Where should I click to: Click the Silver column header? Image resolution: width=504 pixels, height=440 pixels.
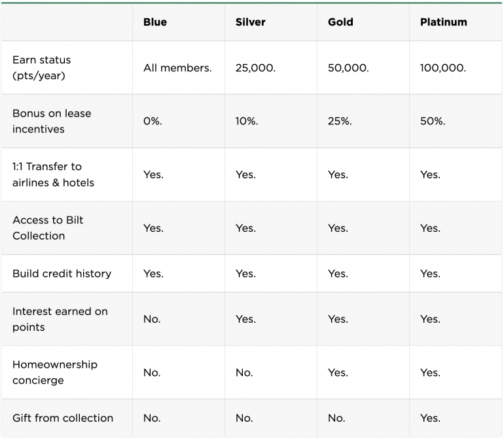(x=251, y=22)
